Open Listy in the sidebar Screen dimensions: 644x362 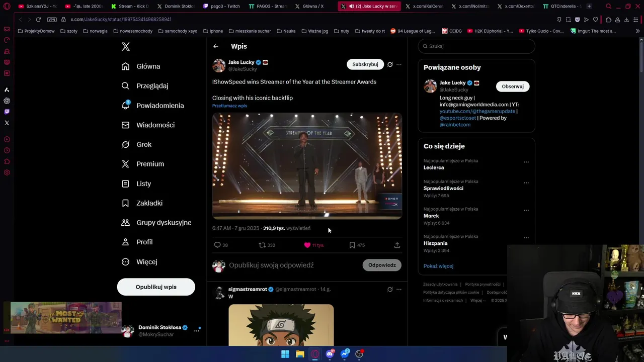(x=136, y=184)
